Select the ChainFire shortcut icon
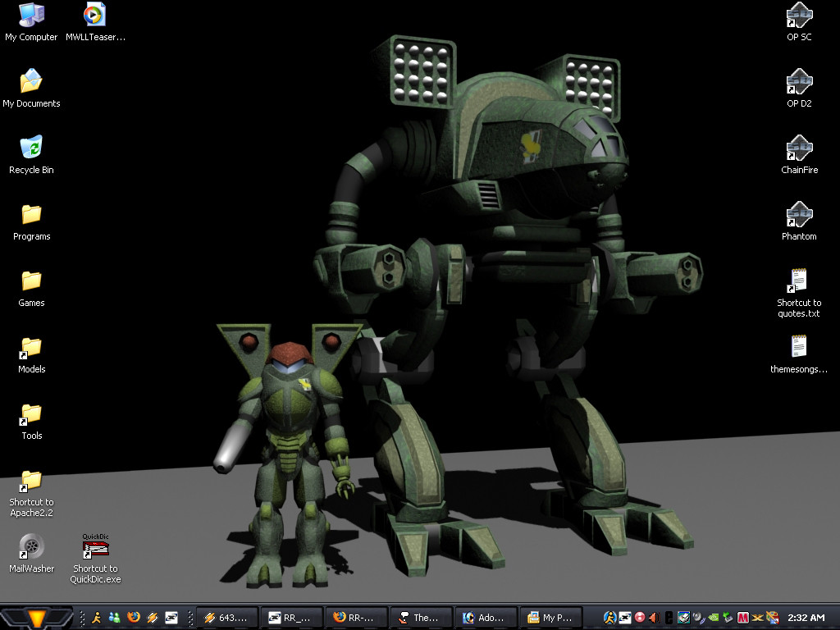Screen dimensions: 840x630 tap(799, 155)
